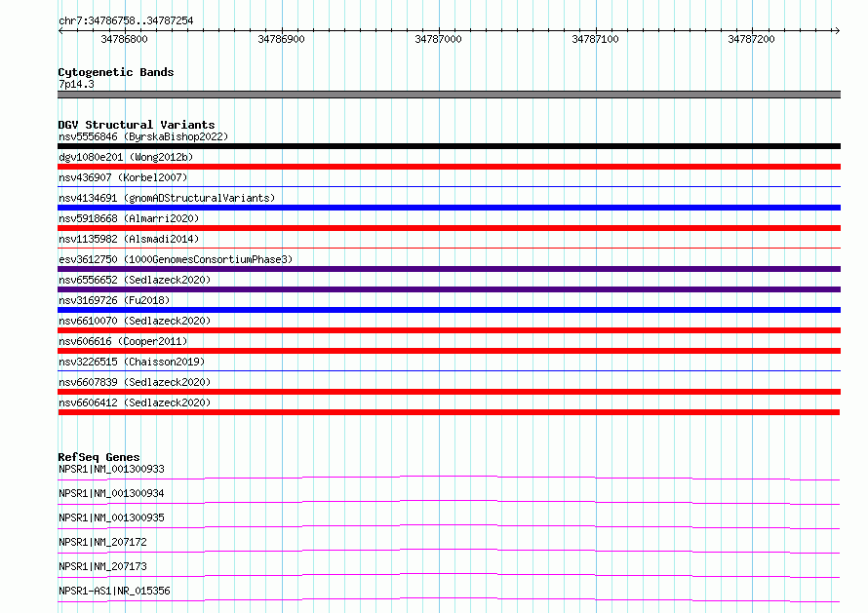Screen dimensions: 868x613
Task: Open transcript NPSR1|NM_001300935
Action: pyautogui.click(x=111, y=517)
